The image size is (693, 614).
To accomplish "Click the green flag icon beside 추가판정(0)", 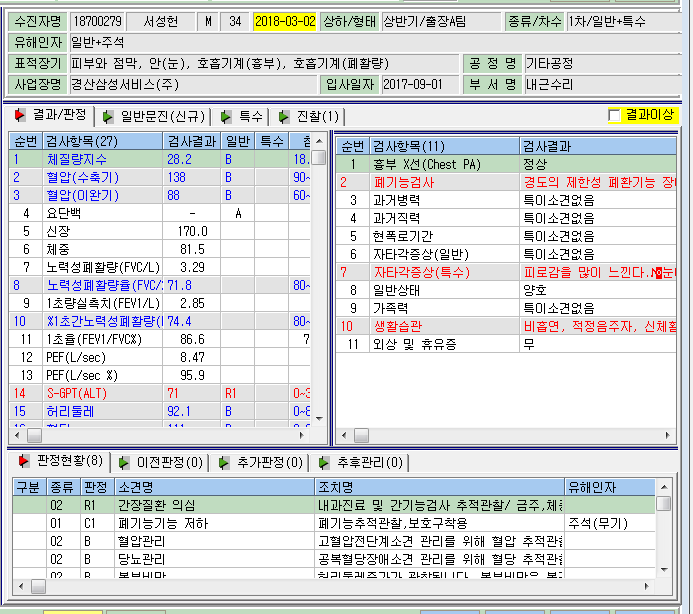I will [x=224, y=463].
